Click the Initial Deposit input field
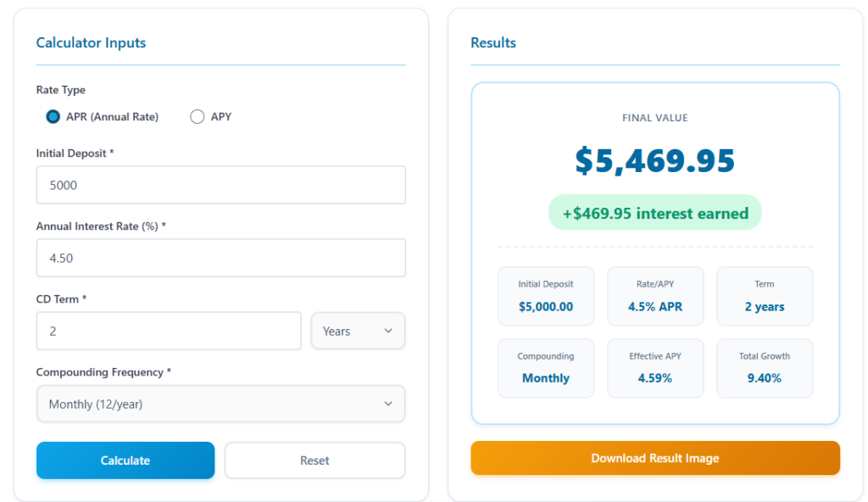This screenshot has width=868, height=502. [x=220, y=185]
